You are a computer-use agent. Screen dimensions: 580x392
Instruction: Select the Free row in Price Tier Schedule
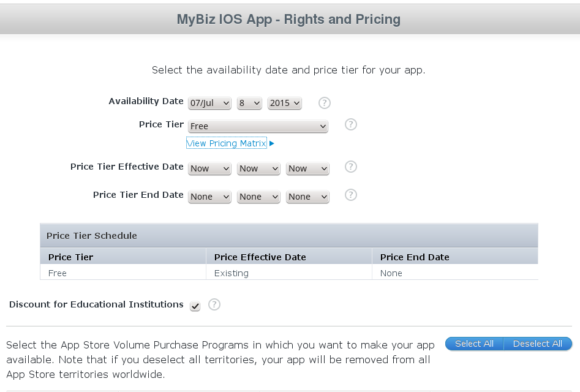coord(122,273)
